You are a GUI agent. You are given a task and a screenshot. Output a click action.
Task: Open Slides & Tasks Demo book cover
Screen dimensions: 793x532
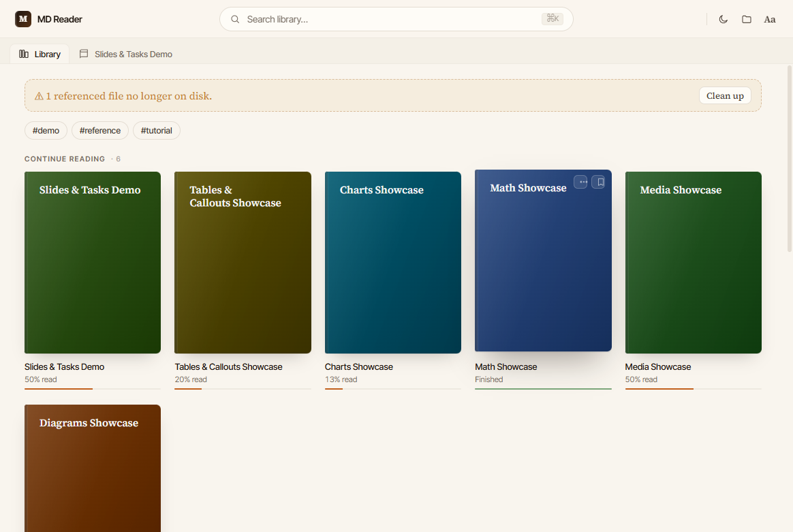point(93,262)
